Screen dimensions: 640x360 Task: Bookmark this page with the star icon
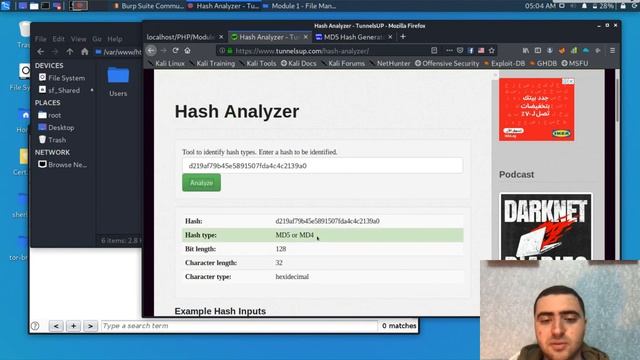pyautogui.click(x=492, y=51)
